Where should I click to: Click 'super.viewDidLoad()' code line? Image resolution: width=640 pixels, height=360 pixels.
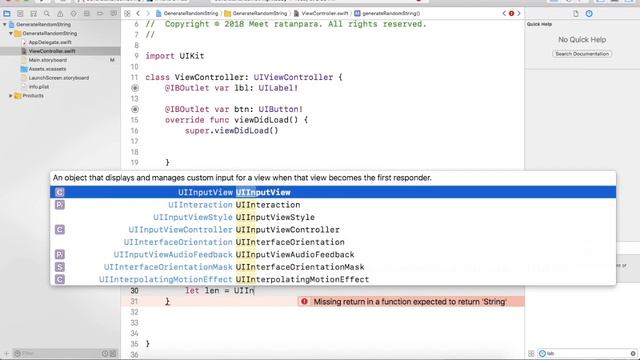[231, 131]
